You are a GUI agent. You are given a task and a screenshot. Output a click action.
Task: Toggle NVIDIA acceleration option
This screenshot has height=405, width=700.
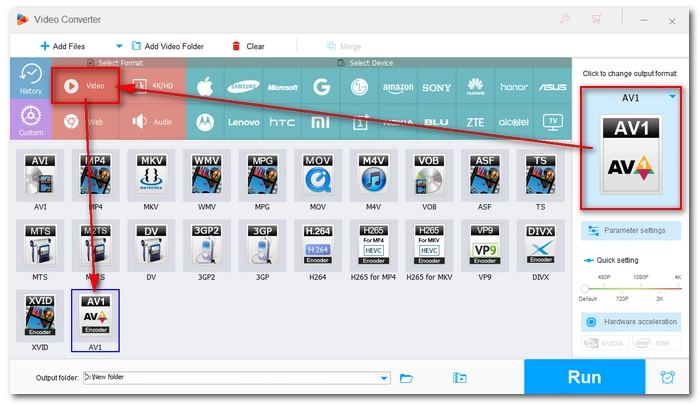point(605,343)
